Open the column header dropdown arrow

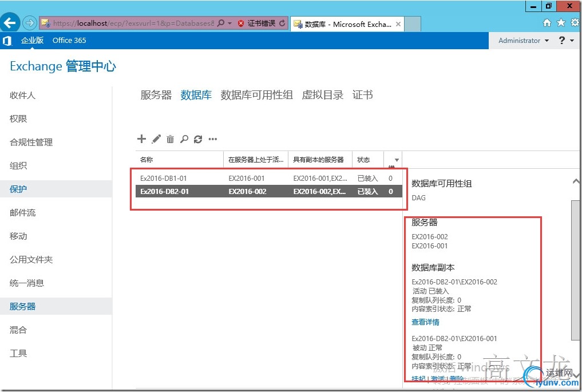tap(397, 160)
